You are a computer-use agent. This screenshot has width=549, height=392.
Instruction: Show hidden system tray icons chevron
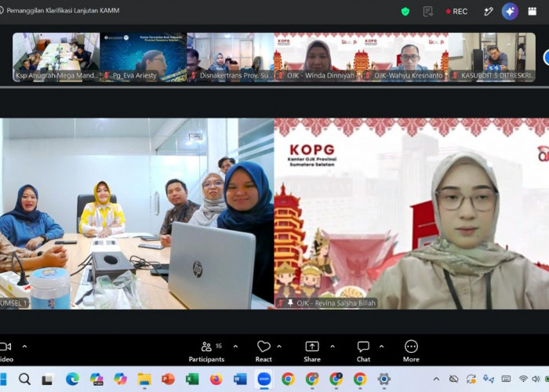click(x=436, y=379)
